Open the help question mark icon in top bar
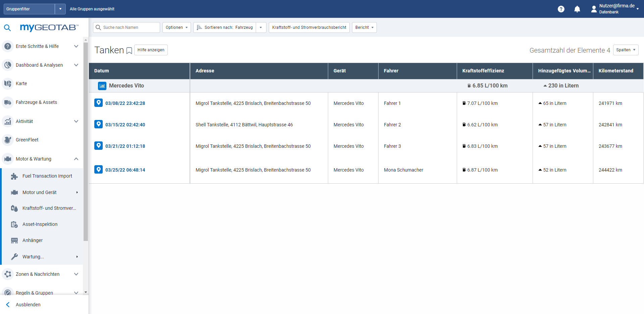 point(561,9)
